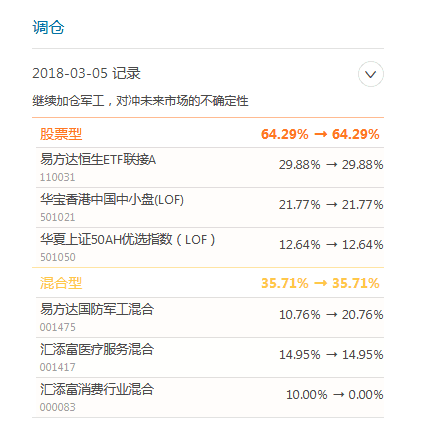Click fund code 000083
Image resolution: width=422 pixels, height=431 pixels.
[x=57, y=407]
